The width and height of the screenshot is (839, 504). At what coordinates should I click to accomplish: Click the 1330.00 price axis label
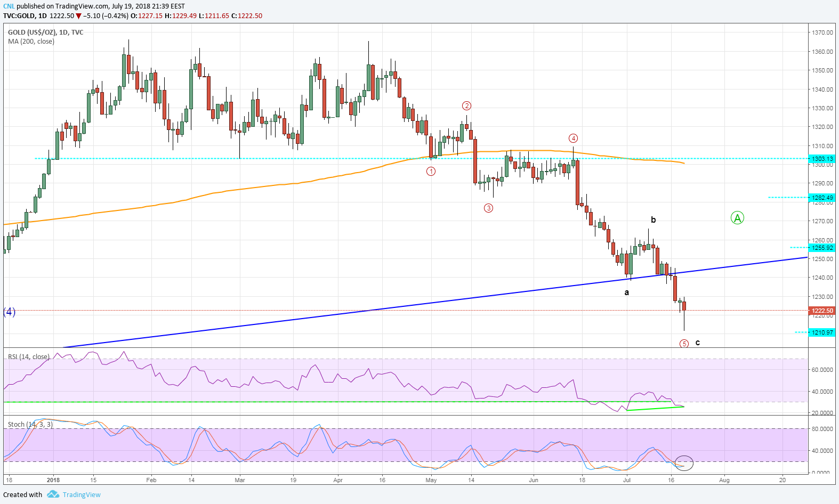(x=822, y=108)
